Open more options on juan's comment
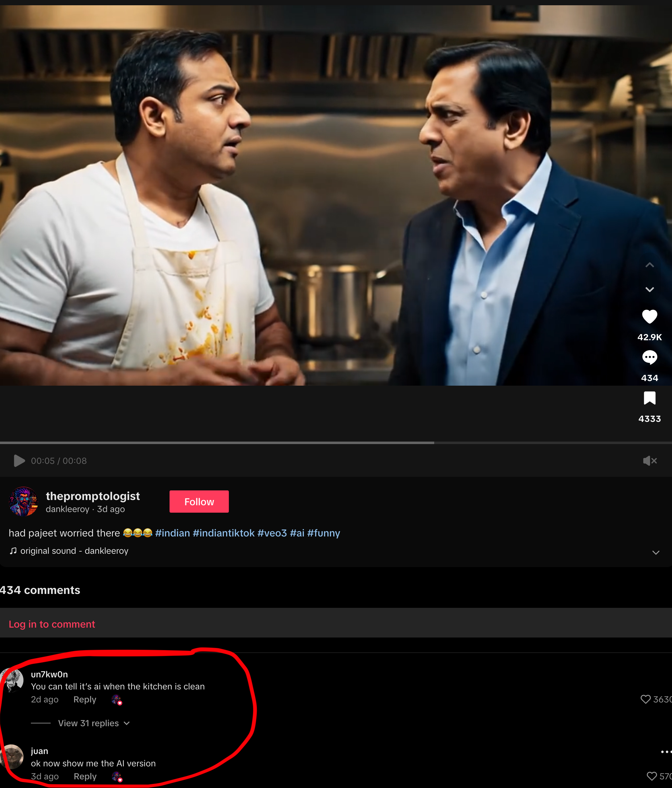 tap(666, 752)
